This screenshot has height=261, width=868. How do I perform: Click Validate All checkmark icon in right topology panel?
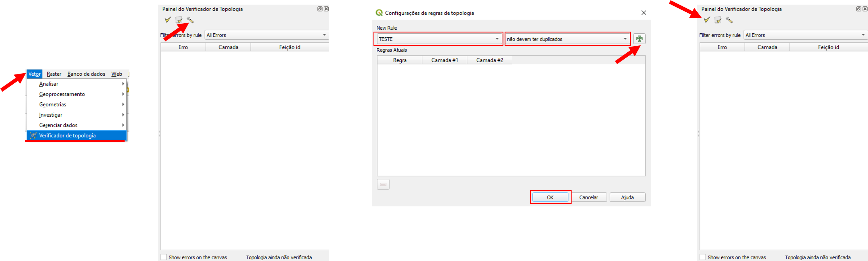707,20
